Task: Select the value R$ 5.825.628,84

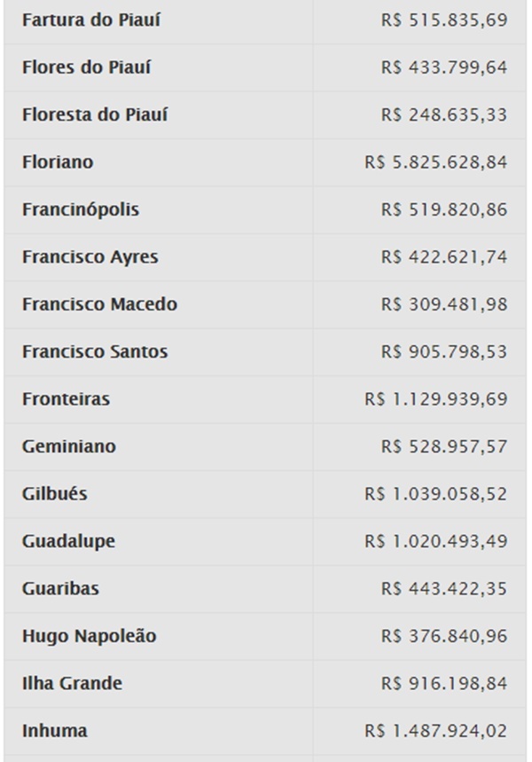Action: 436,162
